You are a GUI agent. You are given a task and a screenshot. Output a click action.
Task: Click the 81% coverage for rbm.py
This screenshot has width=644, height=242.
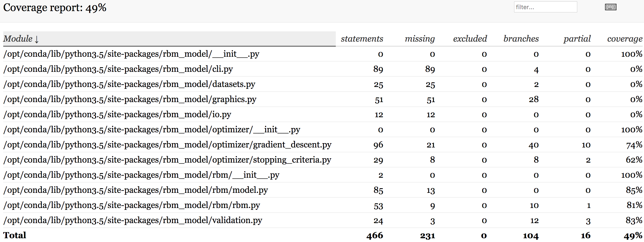634,206
